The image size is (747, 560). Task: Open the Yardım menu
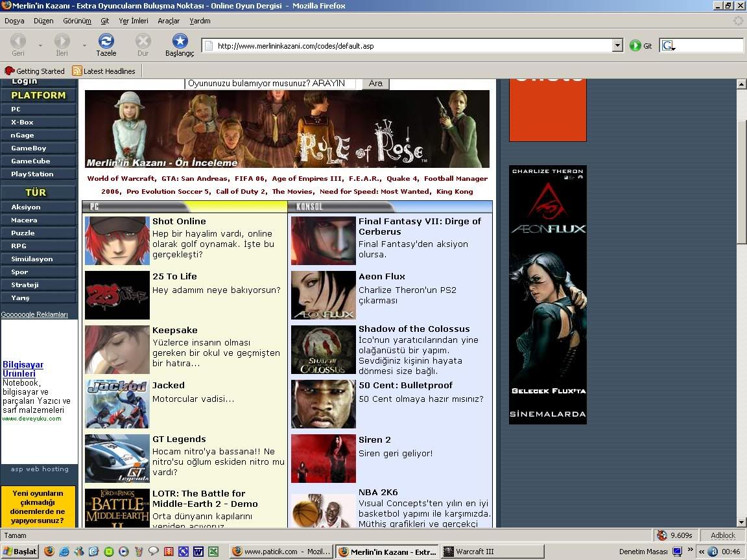tap(200, 21)
